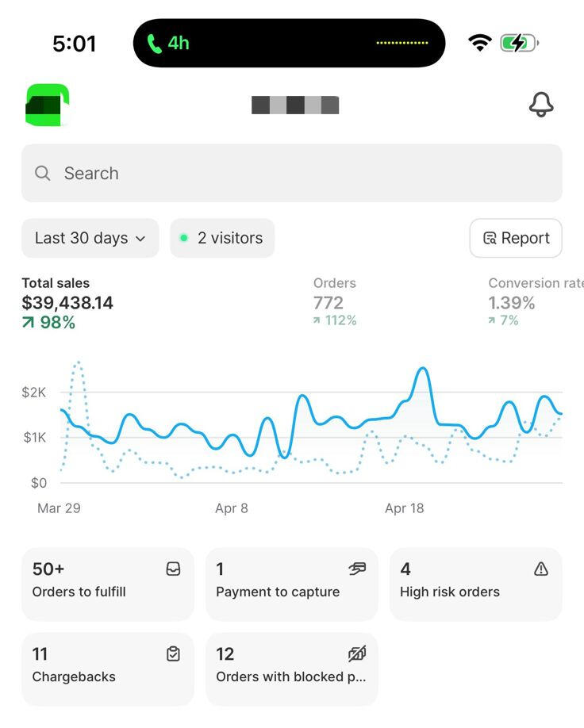The image size is (584, 728).
Task: Tap the Payment to capture cash icon
Action: (x=357, y=569)
